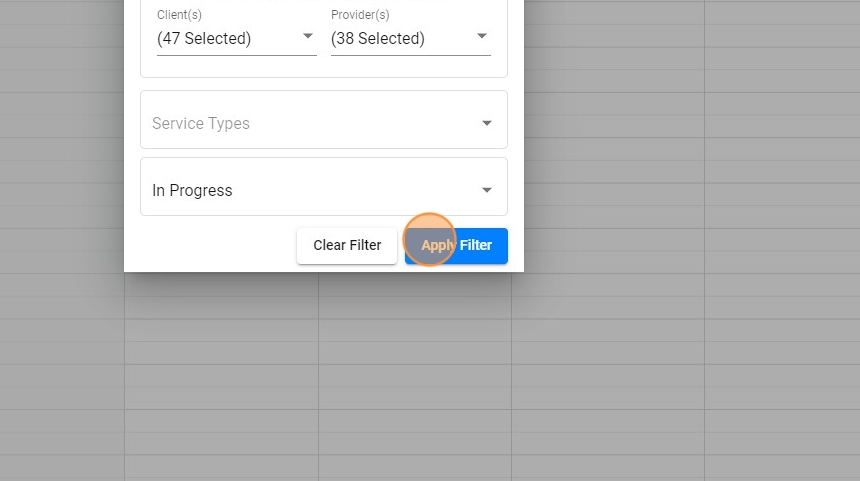860x481 pixels.
Task: Click empty space left of Clear Filter
Action: click(x=215, y=245)
